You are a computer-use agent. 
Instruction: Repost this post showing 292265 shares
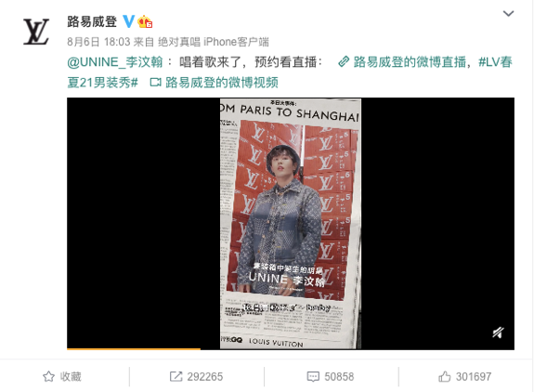click(x=197, y=376)
